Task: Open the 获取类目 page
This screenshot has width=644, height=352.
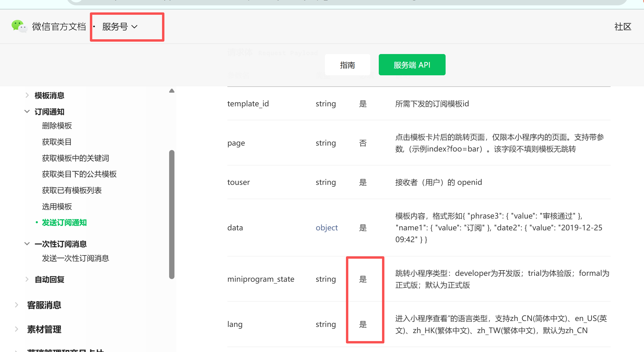Action: (x=56, y=142)
